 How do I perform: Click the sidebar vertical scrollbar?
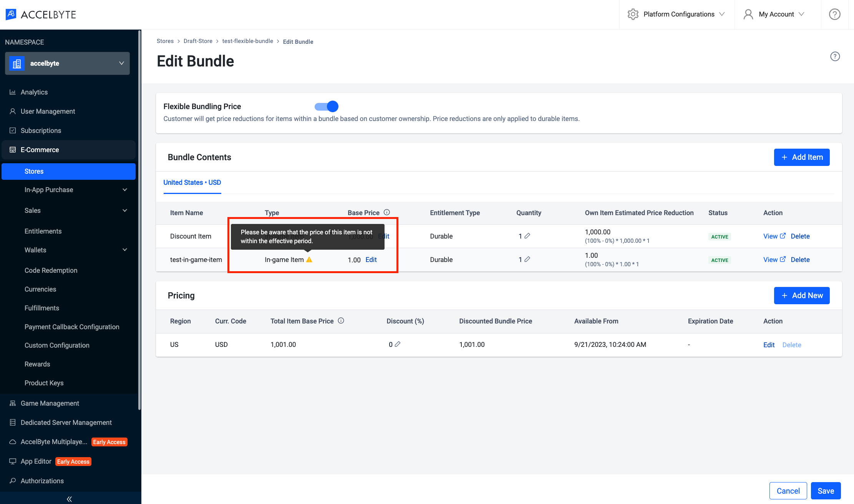[139, 221]
